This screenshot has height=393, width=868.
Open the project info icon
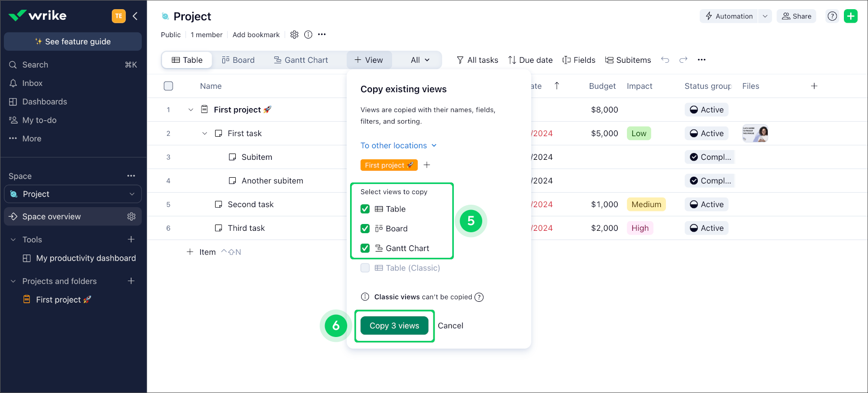(x=308, y=35)
